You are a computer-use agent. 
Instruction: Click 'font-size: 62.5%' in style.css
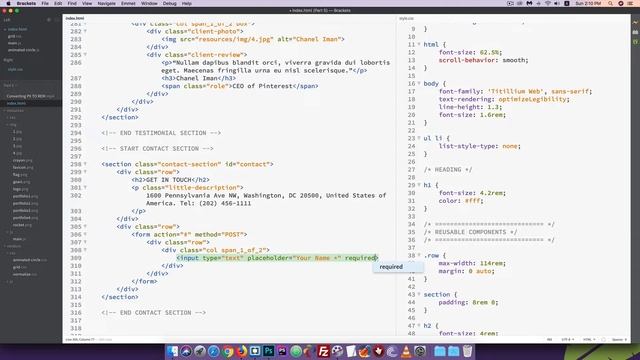coord(470,52)
